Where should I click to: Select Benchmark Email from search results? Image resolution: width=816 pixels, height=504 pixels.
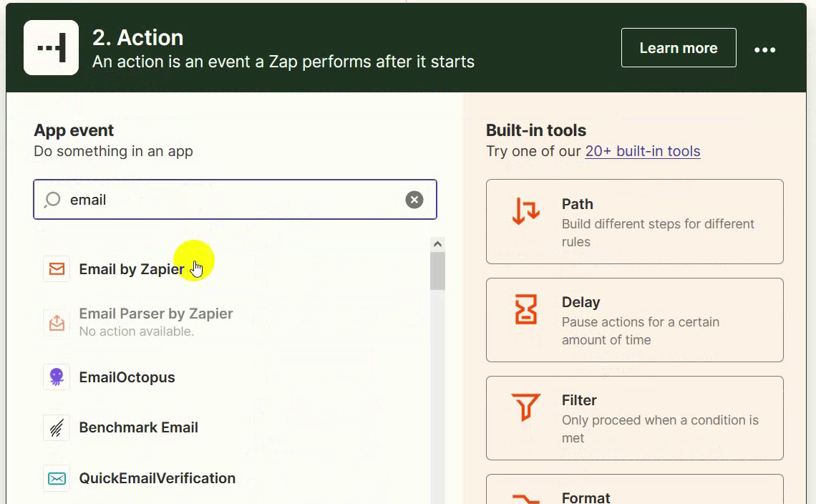(x=138, y=427)
